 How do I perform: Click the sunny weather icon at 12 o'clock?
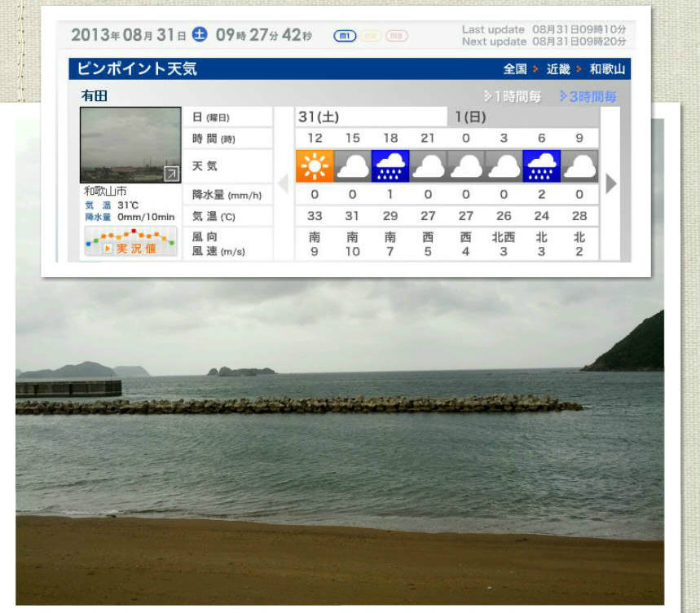click(x=315, y=166)
